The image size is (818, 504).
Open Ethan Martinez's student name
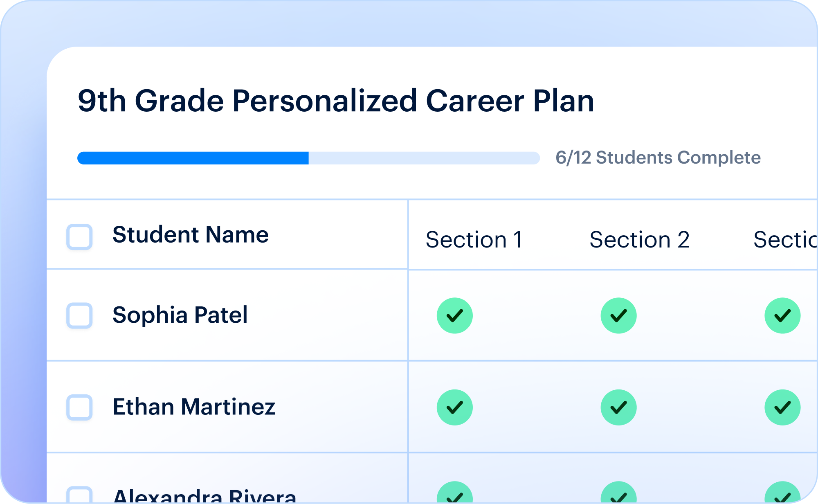[x=194, y=407]
